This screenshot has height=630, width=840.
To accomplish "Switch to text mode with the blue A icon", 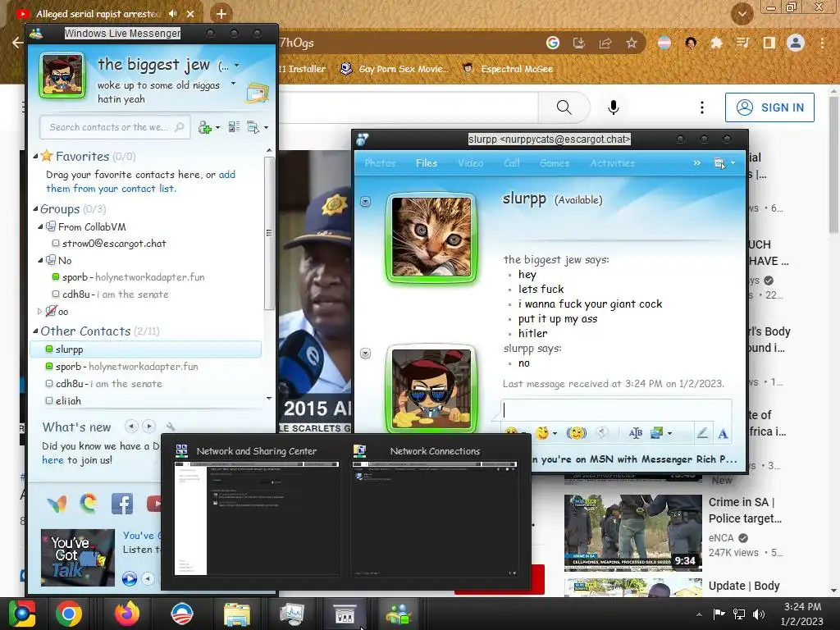I will tap(723, 433).
